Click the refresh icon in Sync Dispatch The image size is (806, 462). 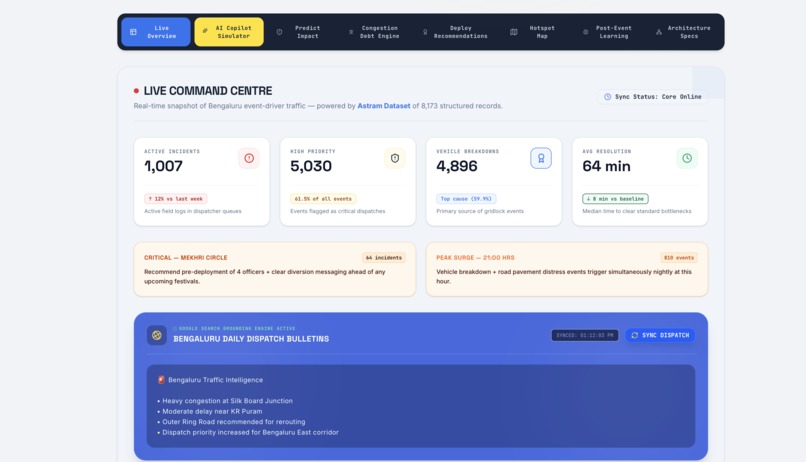click(635, 335)
